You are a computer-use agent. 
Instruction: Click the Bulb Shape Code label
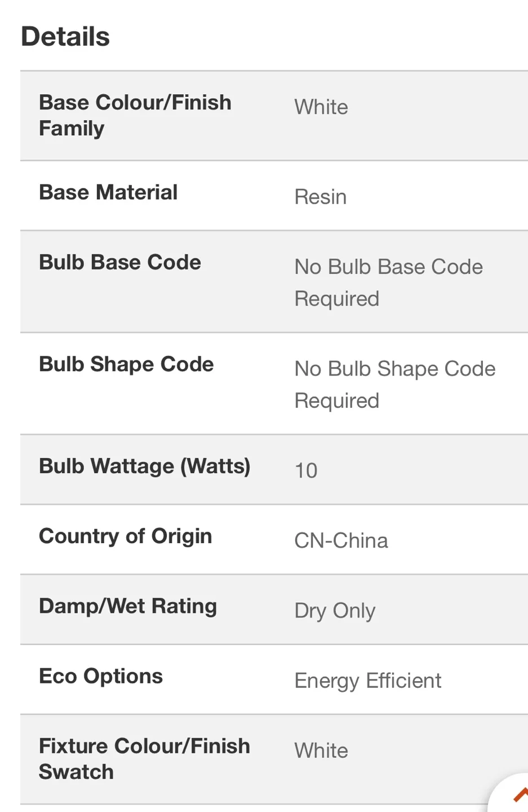[x=126, y=364]
